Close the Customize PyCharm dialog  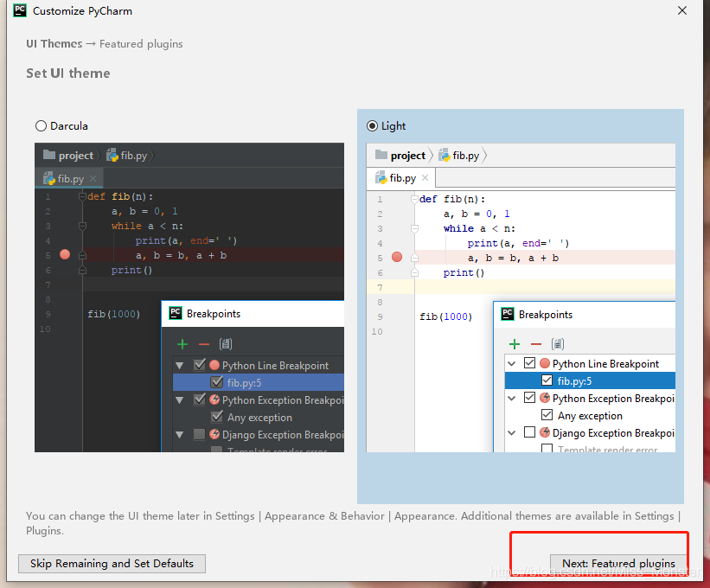pyautogui.click(x=682, y=10)
